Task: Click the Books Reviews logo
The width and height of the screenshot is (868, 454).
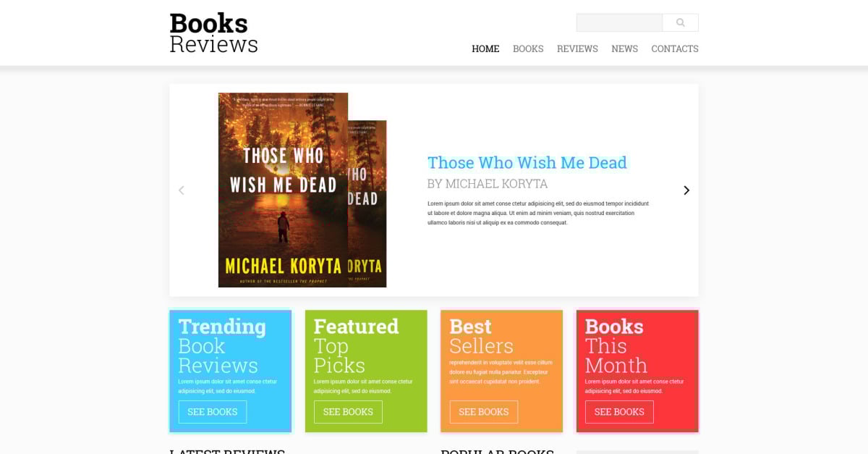Action: coord(214,33)
